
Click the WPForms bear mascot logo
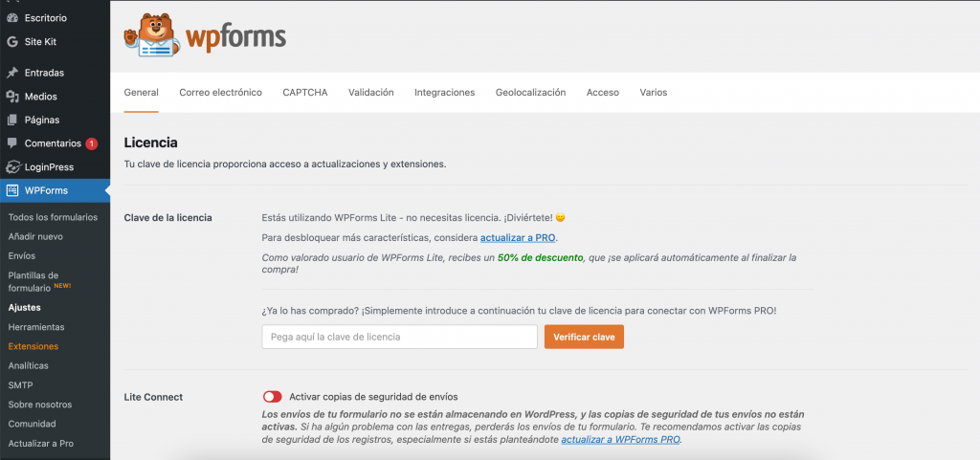[151, 37]
